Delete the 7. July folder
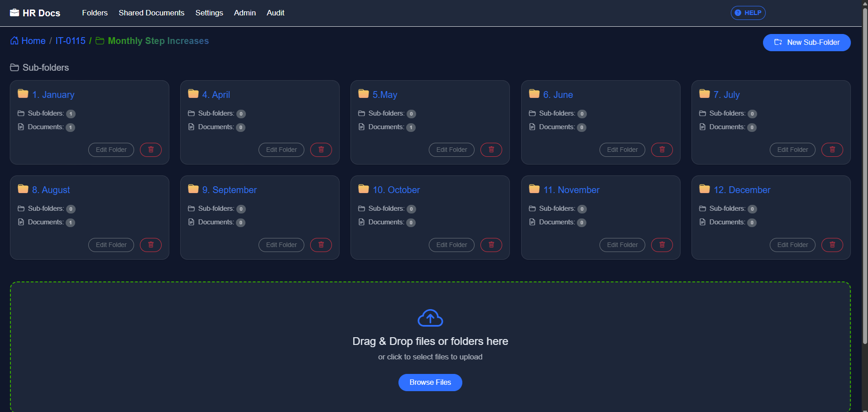This screenshot has height=412, width=868. coord(832,150)
